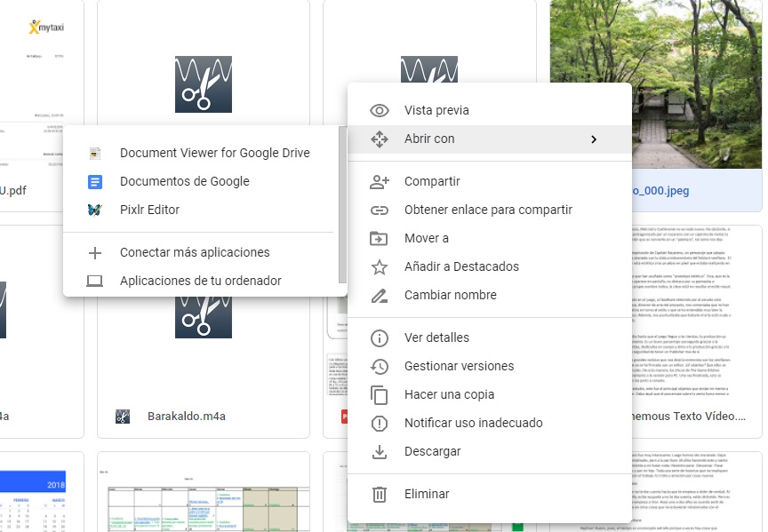
Task: Expand the Abrir con submenu chevron
Action: (593, 139)
